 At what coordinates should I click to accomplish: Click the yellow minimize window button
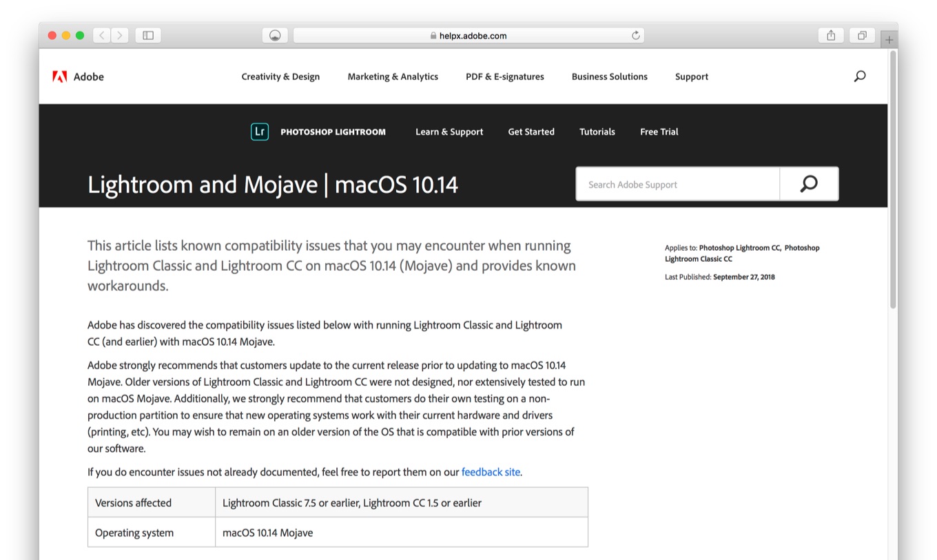(x=66, y=35)
